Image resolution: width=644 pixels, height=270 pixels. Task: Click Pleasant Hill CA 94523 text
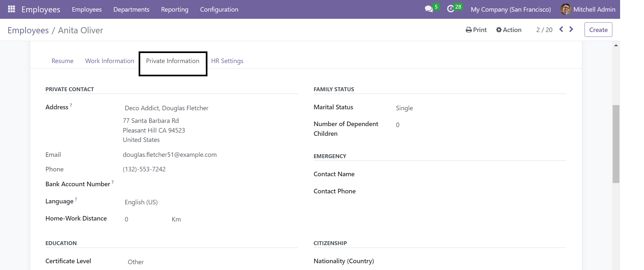[154, 130]
